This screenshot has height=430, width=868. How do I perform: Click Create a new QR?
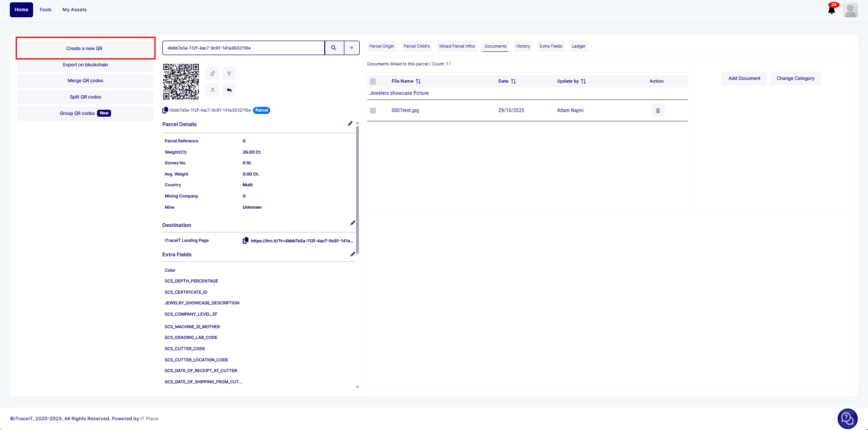(x=85, y=49)
